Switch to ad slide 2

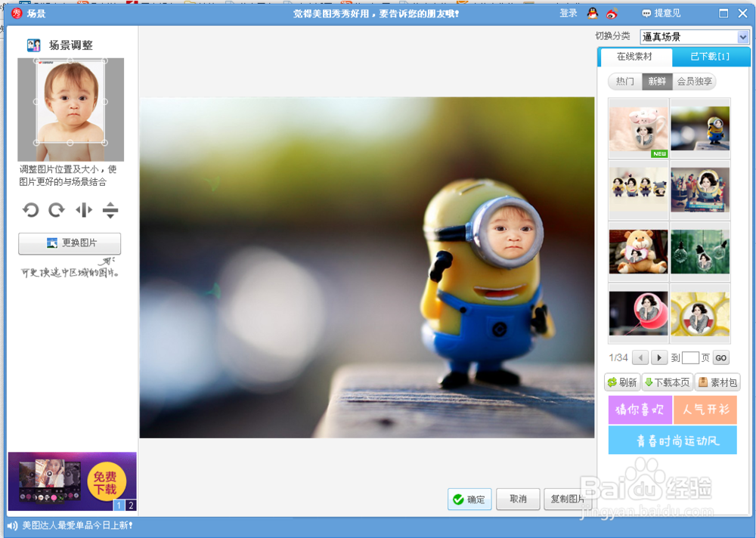131,506
